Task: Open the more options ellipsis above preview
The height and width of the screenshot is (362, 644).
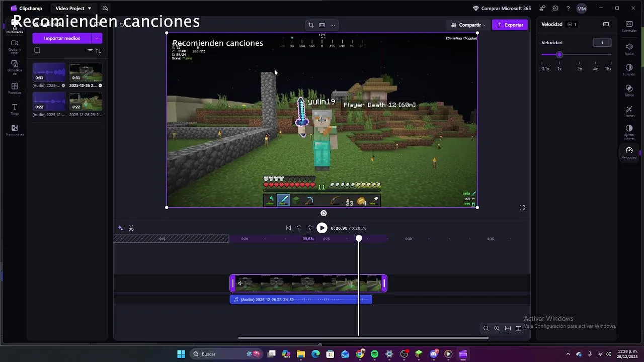Action: 333,25
